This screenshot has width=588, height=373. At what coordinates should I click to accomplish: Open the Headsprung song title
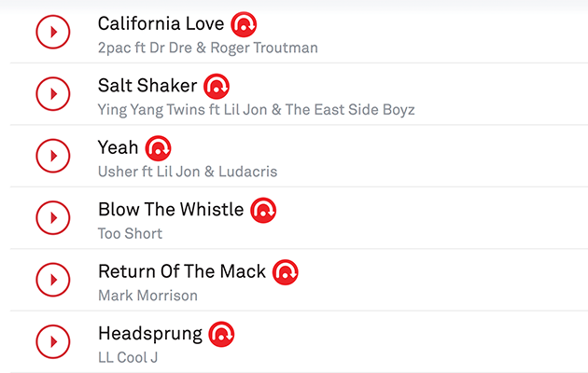point(149,334)
